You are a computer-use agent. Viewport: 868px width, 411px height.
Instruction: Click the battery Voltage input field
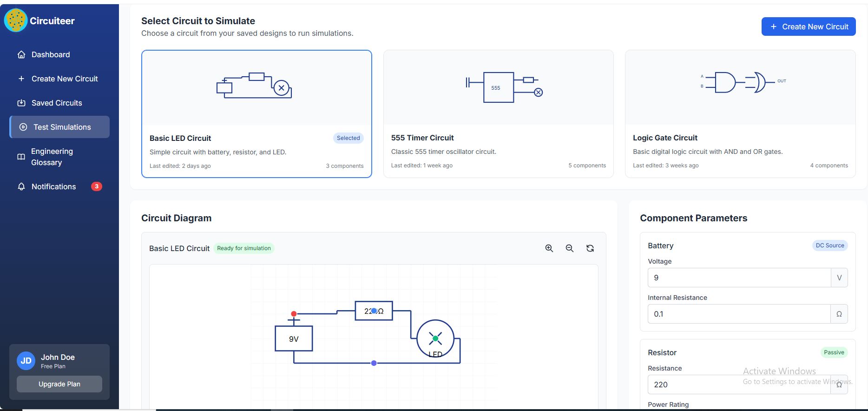coord(739,278)
